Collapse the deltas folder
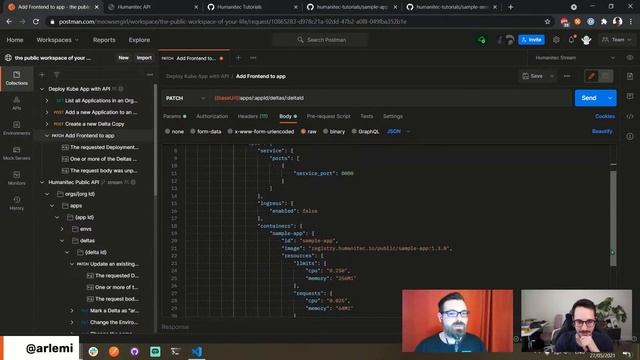 pos(62,241)
